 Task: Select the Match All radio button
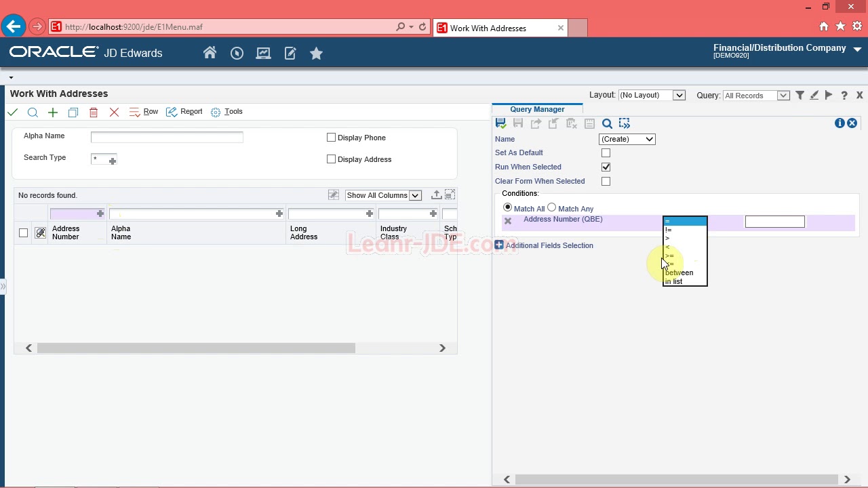(507, 207)
